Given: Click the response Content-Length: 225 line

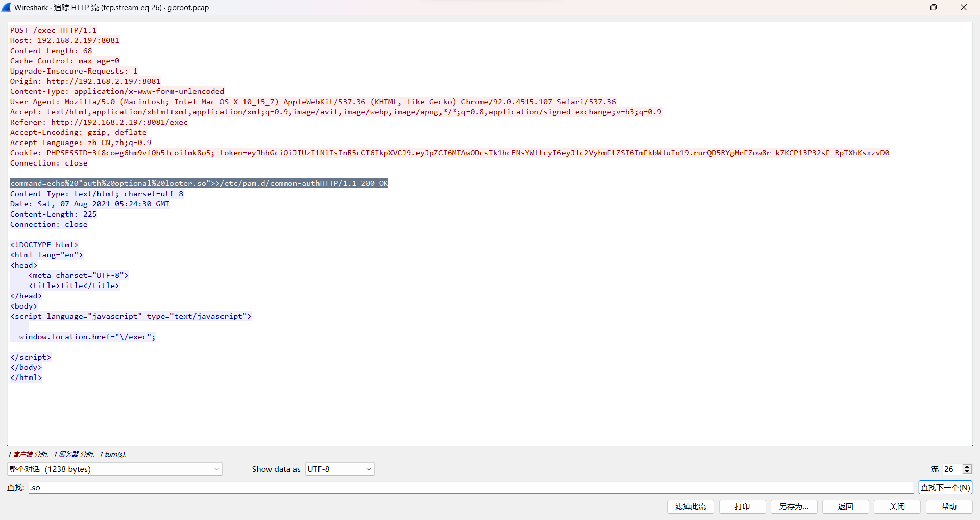Looking at the screenshot, I should point(54,214).
